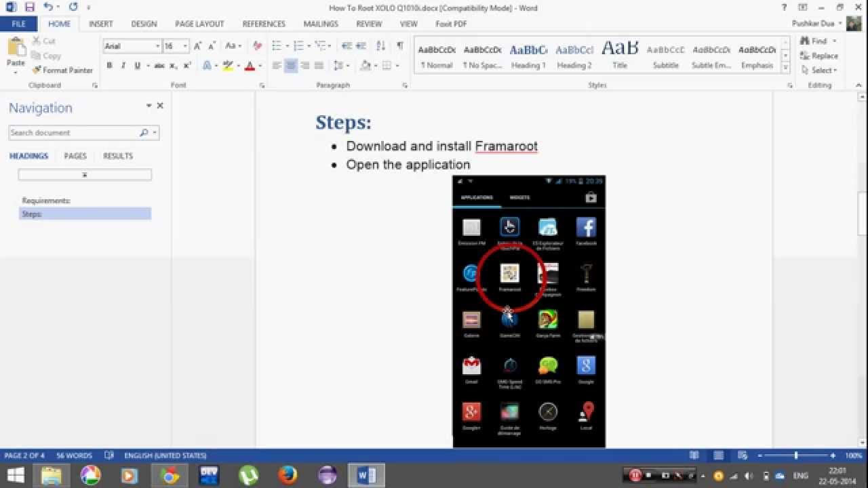Align text to the left
The image size is (868, 488).
tap(277, 66)
